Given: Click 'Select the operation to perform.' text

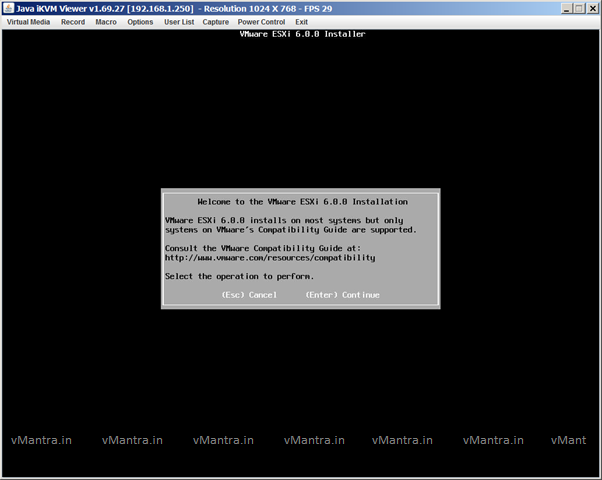Looking at the screenshot, I should tap(239, 276).
